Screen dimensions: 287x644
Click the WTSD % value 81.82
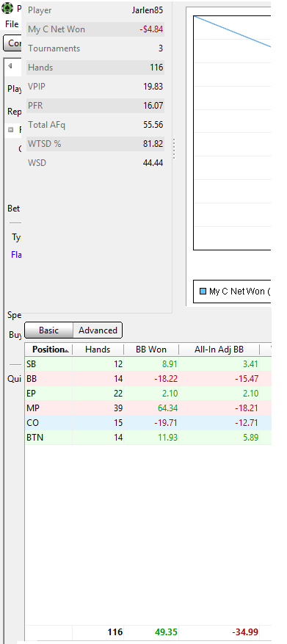point(153,144)
